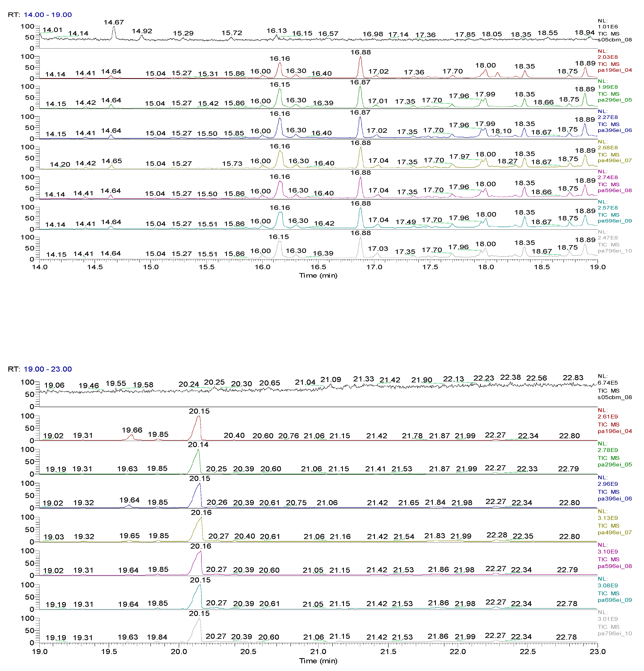Select the 14.67 peak label
The width and height of the screenshot is (644, 671).
click(x=114, y=22)
